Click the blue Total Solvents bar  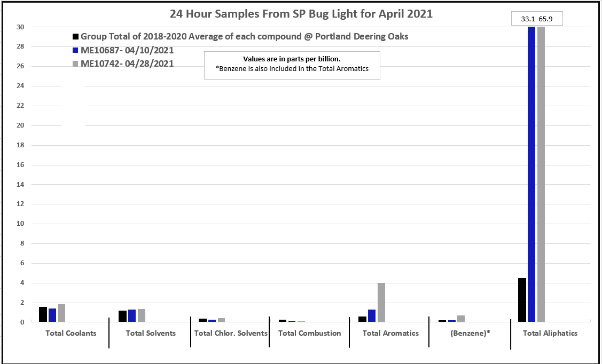[x=132, y=315]
